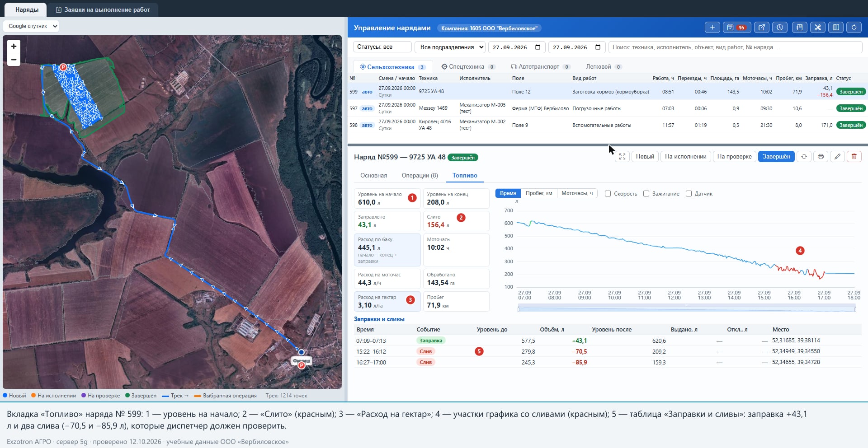The width and height of the screenshot is (868, 448).
Task: Click the chart time range slider bar
Action: point(686,308)
